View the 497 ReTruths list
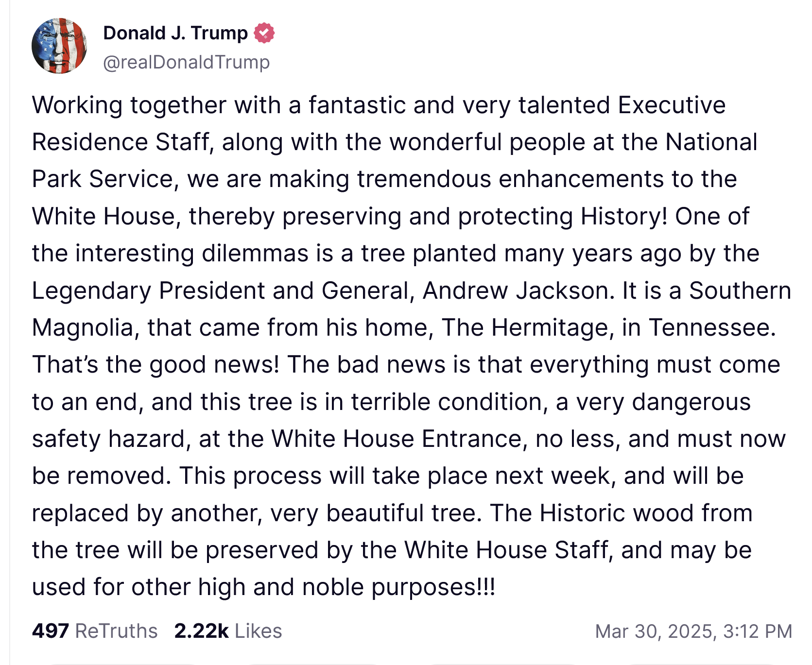 (95, 631)
